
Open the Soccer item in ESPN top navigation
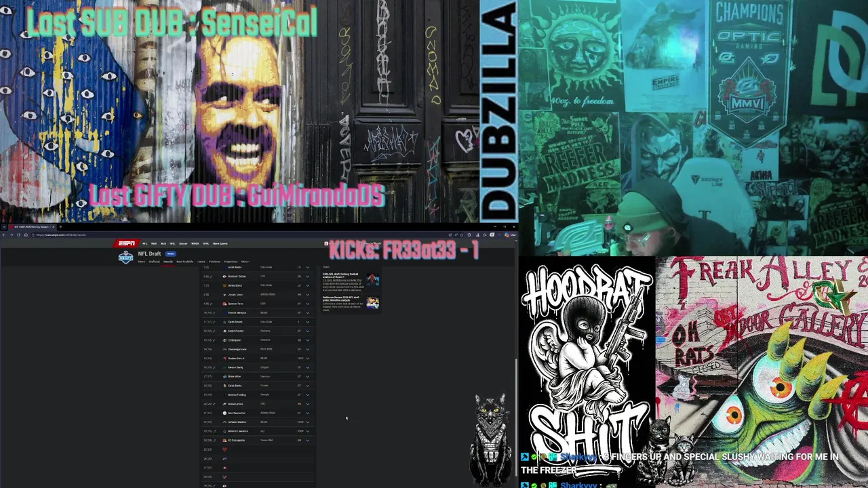pos(183,243)
